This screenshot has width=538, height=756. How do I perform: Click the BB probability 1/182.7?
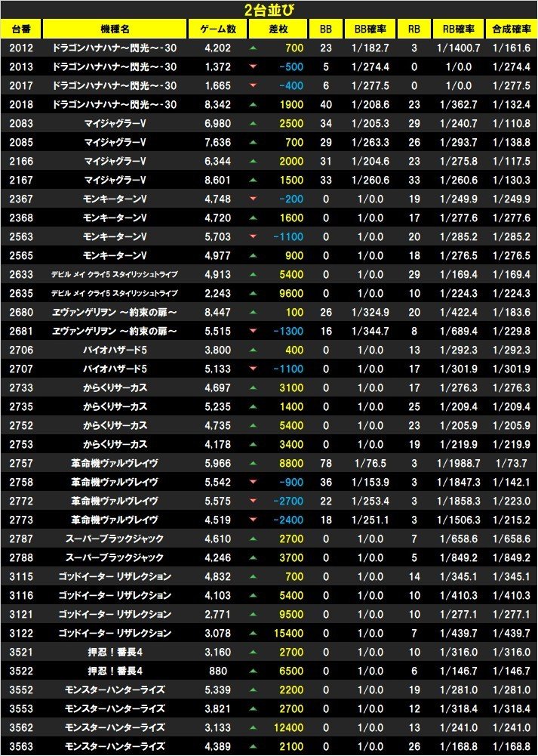pyautogui.click(x=370, y=48)
